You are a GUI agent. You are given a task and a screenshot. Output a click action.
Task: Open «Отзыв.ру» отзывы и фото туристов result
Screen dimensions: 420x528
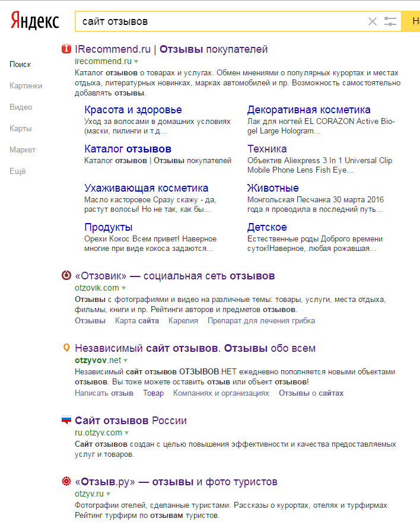point(176,482)
